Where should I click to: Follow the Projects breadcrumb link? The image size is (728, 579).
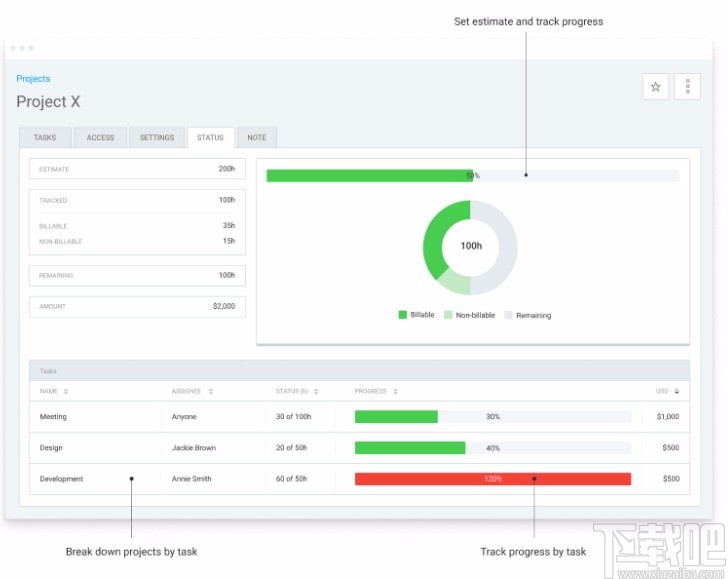coord(33,78)
